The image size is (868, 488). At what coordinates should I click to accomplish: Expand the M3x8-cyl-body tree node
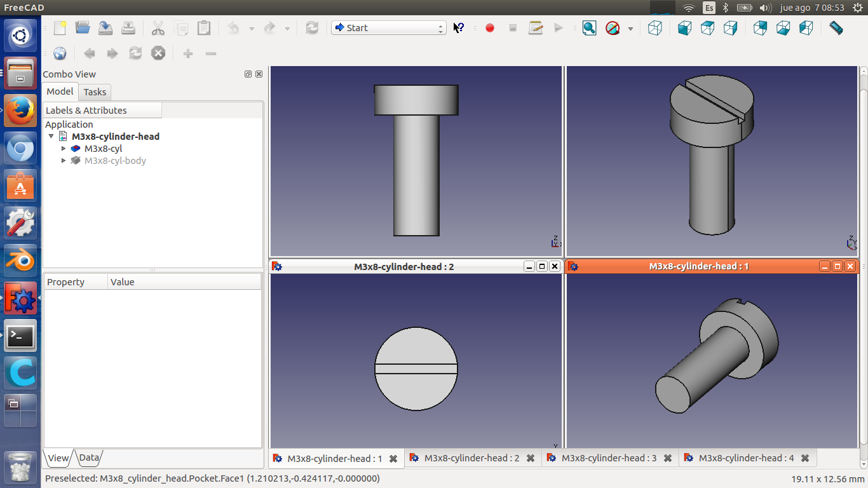coord(64,161)
